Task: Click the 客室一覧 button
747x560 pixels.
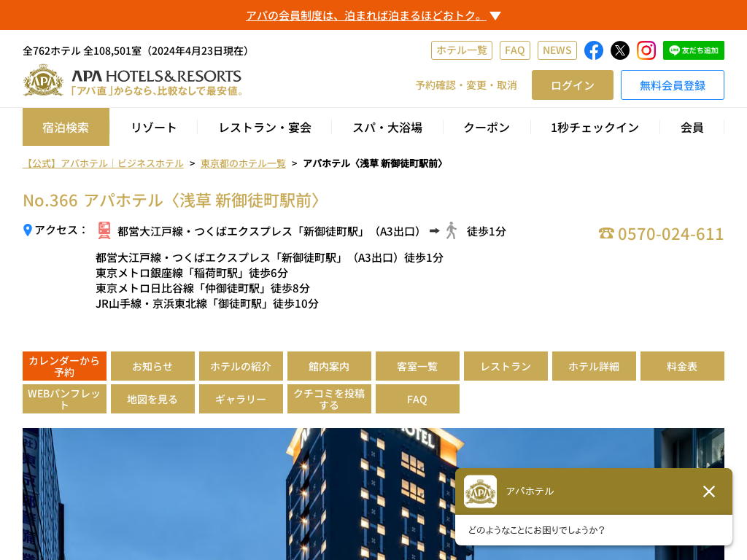Action: [417, 366]
